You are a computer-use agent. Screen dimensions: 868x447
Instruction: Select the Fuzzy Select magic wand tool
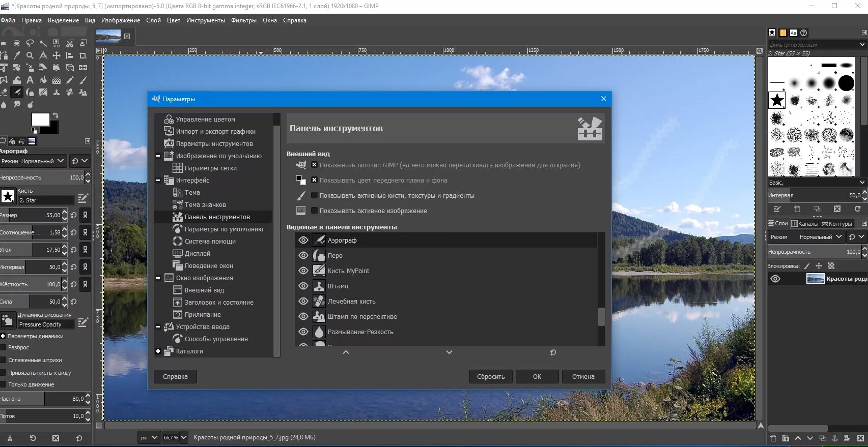(x=43, y=43)
